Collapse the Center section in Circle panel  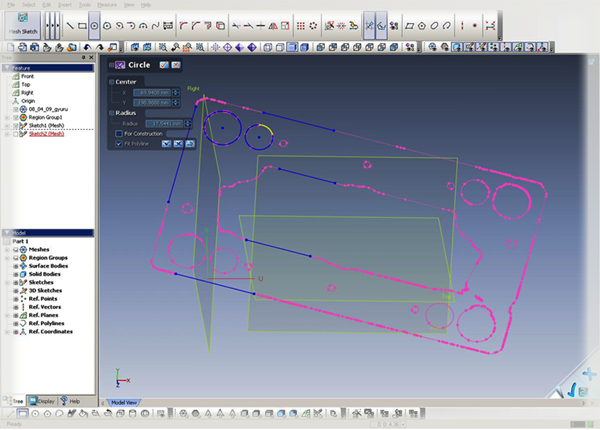tap(112, 81)
